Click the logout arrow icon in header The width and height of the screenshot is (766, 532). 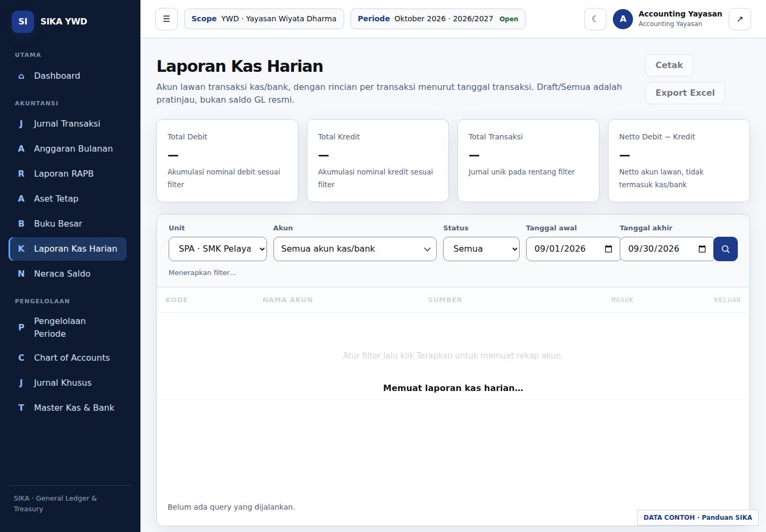coord(740,19)
